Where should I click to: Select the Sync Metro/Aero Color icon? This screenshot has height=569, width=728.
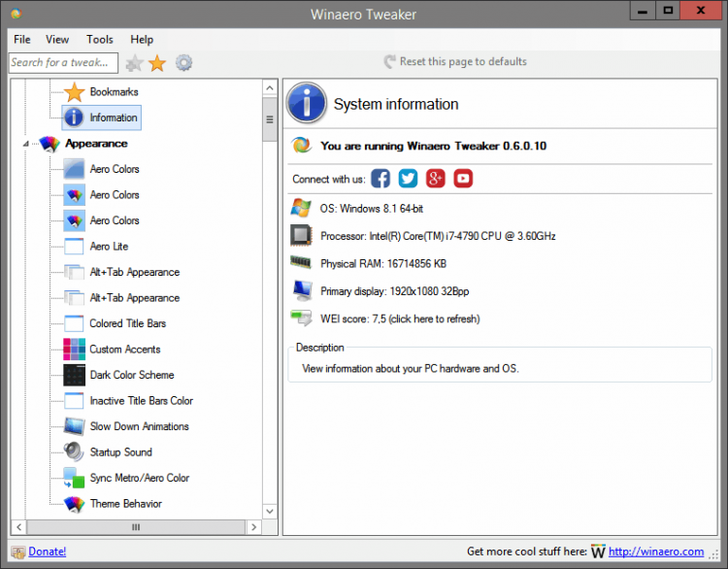coord(75,478)
